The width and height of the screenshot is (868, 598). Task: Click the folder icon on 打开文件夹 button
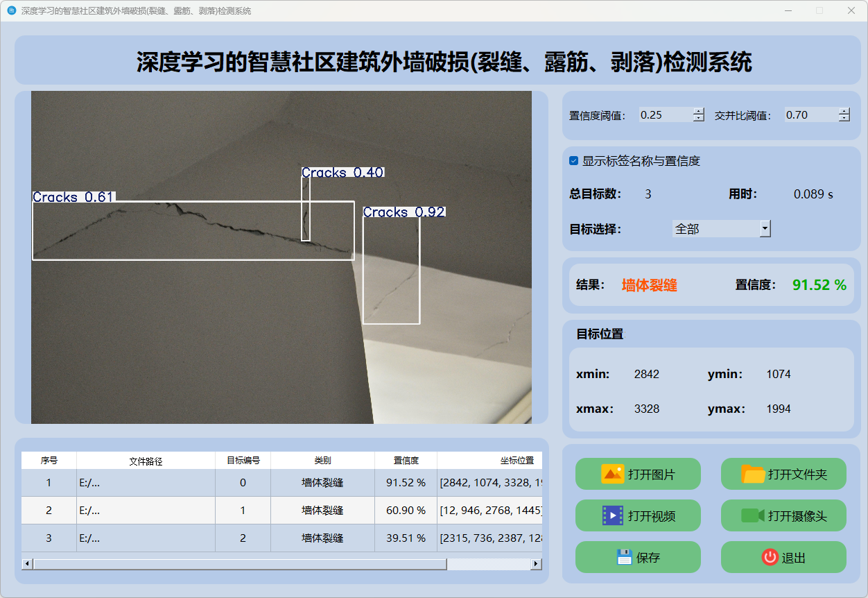tap(753, 474)
